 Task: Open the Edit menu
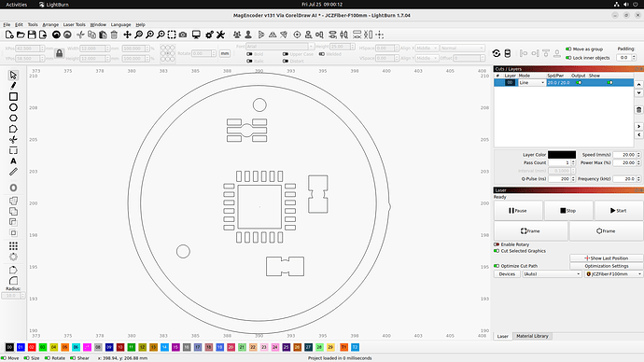tap(19, 24)
